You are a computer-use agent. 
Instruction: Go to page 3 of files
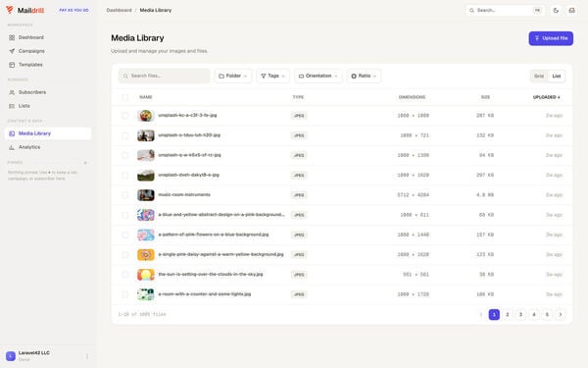click(520, 315)
